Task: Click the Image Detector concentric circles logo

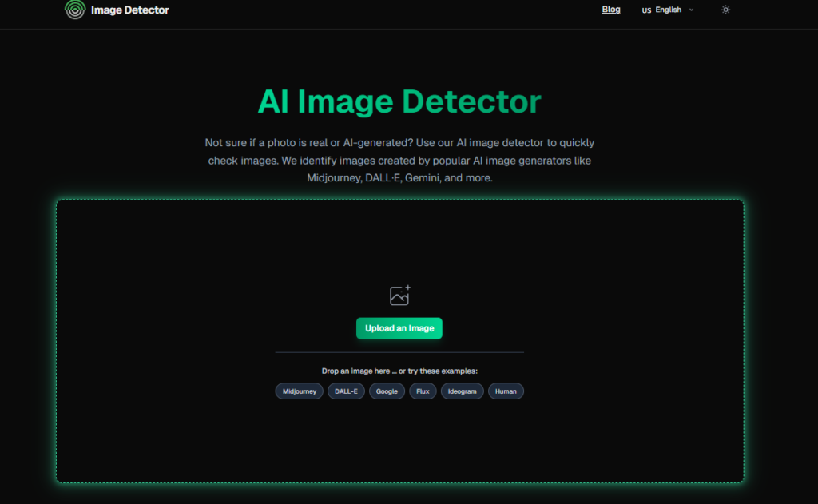Action: (x=75, y=10)
